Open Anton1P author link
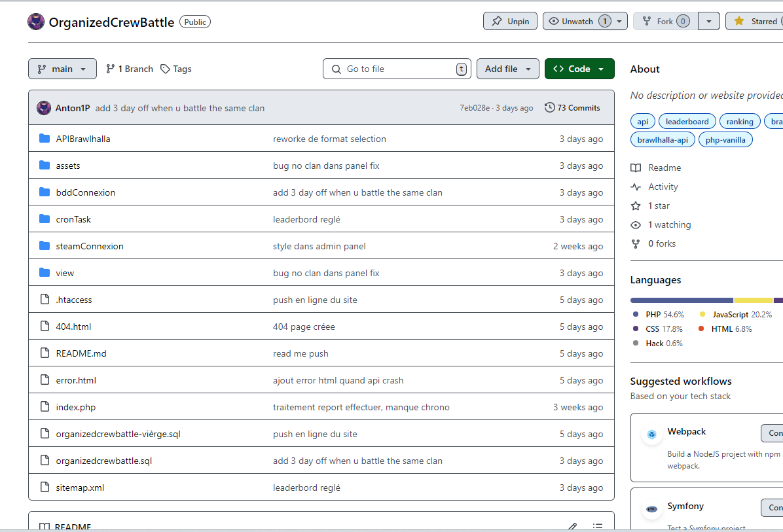Image resolution: width=783 pixels, height=532 pixels. 73,108
